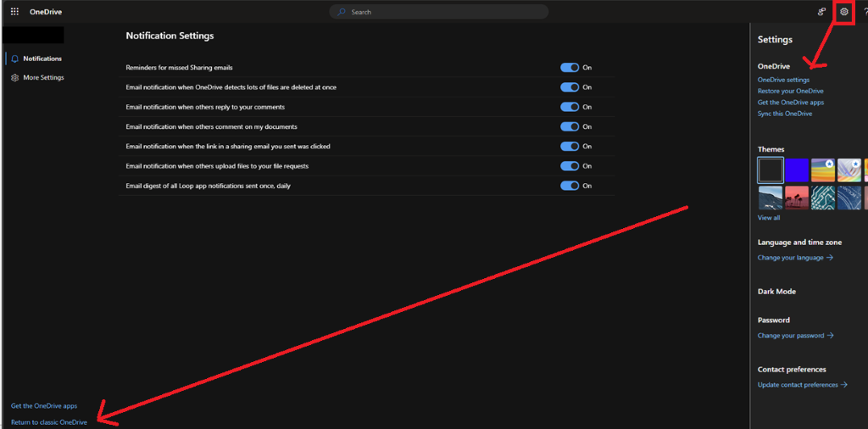
Task: Select the solid blue theme swatch
Action: point(797,170)
